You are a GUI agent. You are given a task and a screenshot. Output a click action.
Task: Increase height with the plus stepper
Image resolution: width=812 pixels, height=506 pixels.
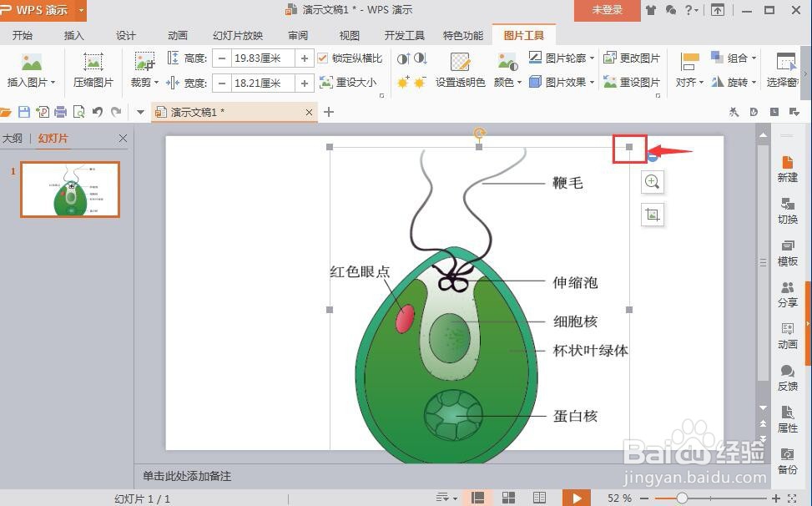[305, 58]
